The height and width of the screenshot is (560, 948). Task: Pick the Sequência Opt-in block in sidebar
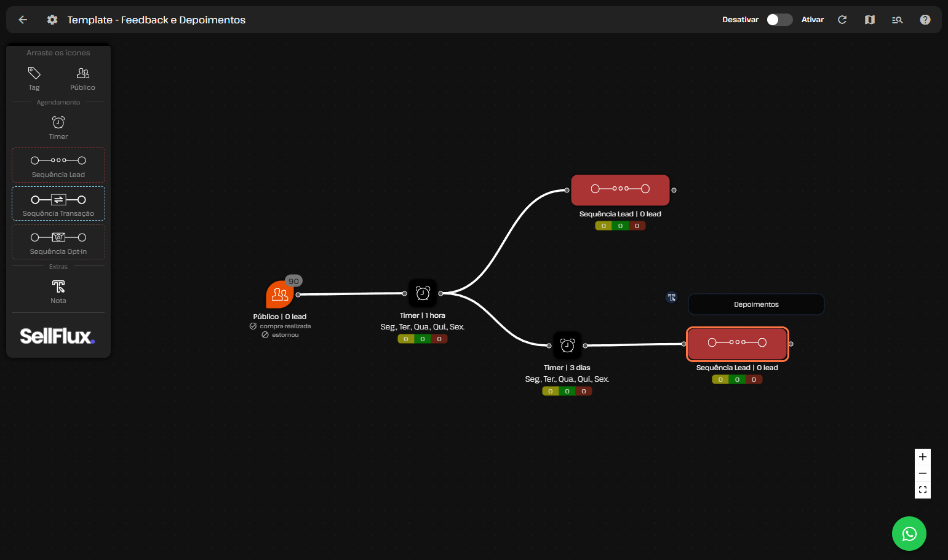coord(58,242)
